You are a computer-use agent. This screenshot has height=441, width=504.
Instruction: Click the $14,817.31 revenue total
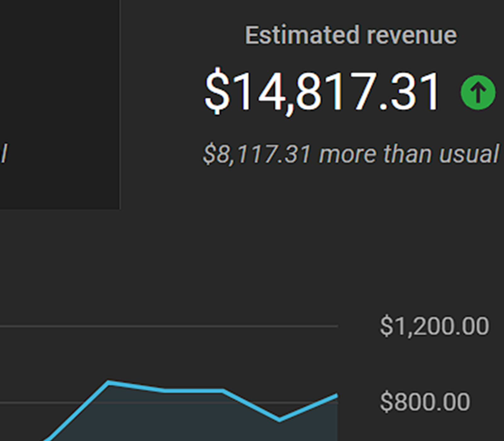(322, 91)
